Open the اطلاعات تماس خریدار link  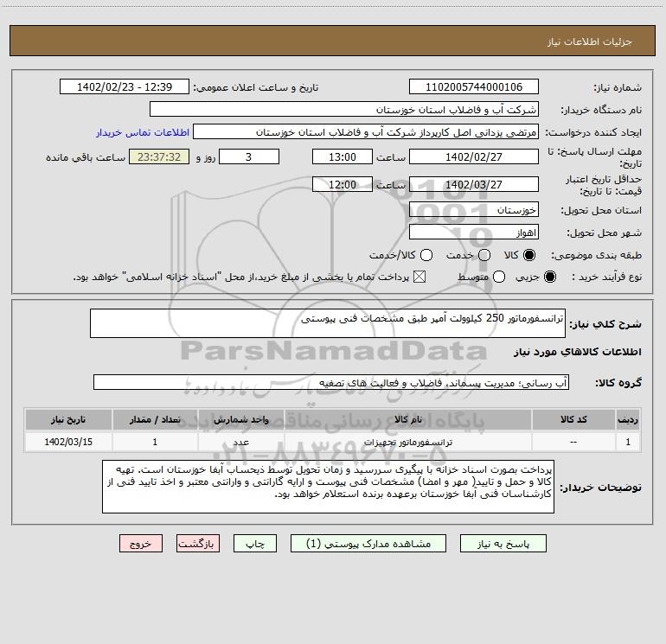click(143, 132)
